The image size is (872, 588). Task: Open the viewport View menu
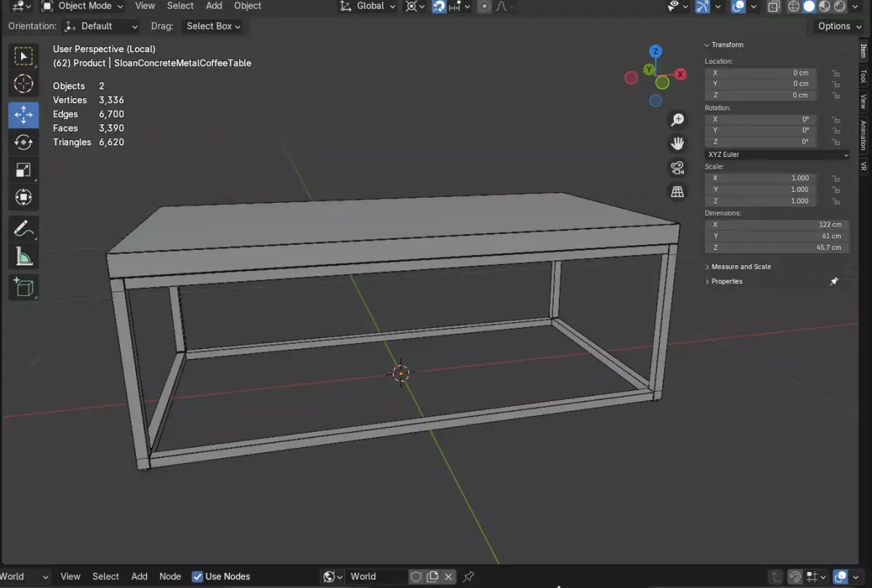(x=145, y=6)
